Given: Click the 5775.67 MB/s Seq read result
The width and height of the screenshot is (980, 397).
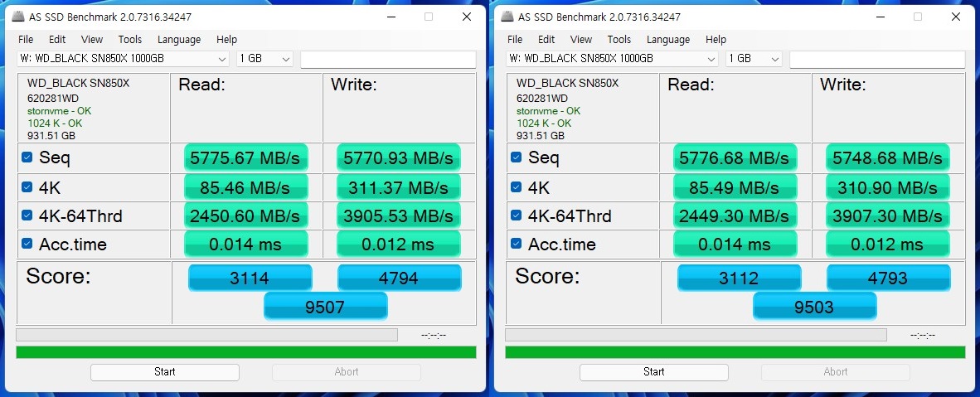Looking at the screenshot, I should click(245, 157).
